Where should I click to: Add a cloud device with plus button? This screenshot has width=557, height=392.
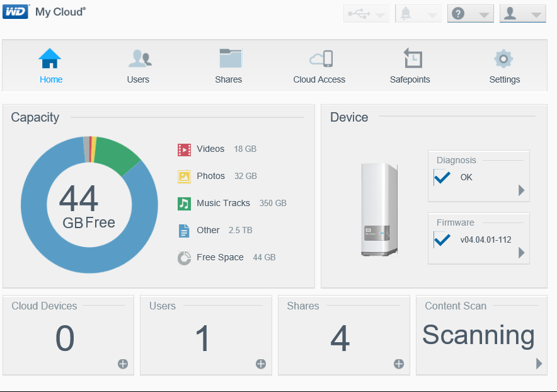click(x=123, y=364)
